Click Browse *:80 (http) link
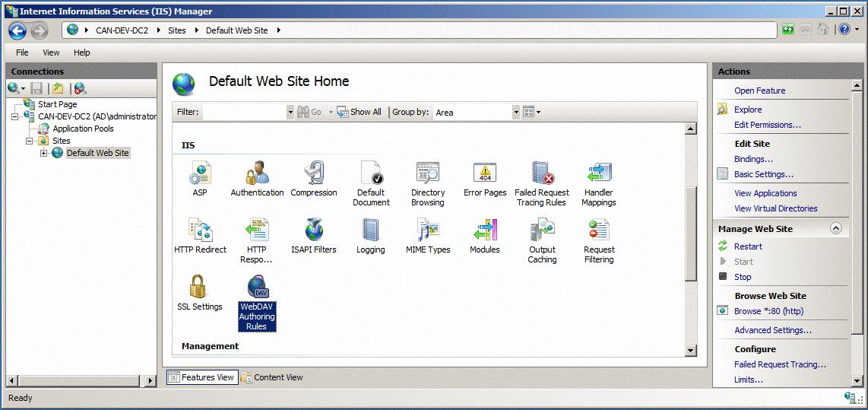The image size is (868, 410). [x=768, y=311]
